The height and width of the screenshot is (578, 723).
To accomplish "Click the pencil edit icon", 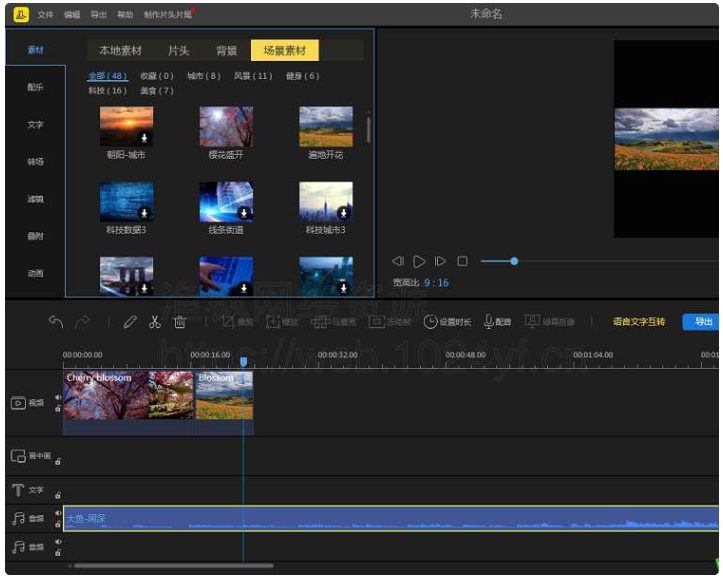I will pos(129,322).
